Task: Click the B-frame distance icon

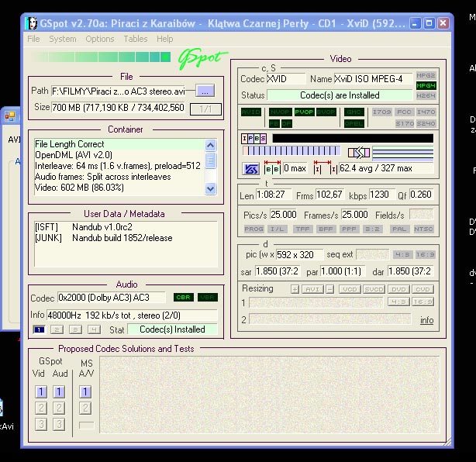Action: coord(272,167)
